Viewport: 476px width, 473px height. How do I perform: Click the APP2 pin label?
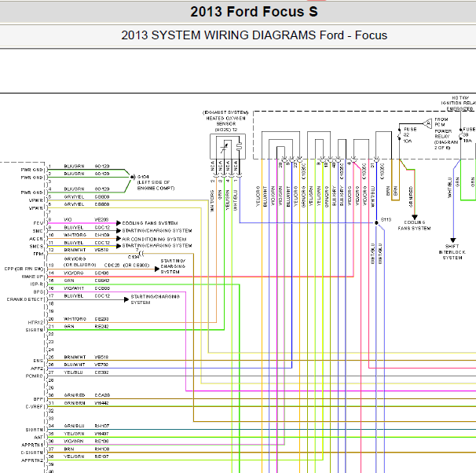point(37,368)
